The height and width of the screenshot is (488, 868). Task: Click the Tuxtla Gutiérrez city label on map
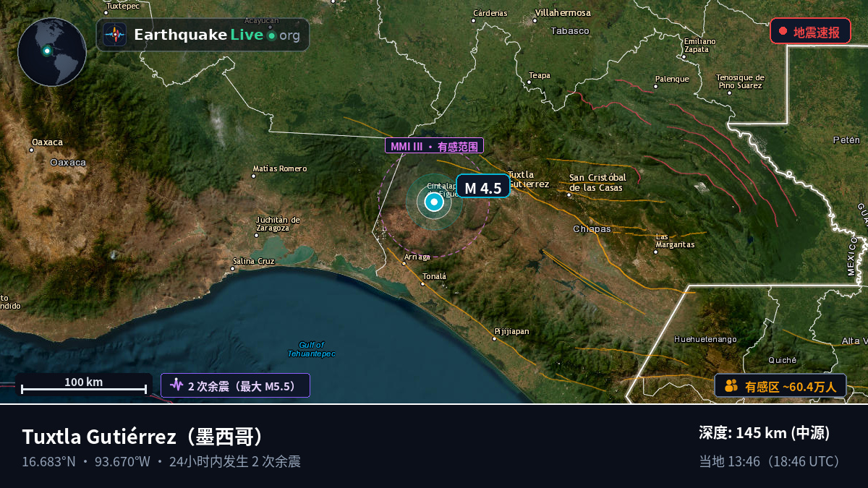(x=528, y=179)
